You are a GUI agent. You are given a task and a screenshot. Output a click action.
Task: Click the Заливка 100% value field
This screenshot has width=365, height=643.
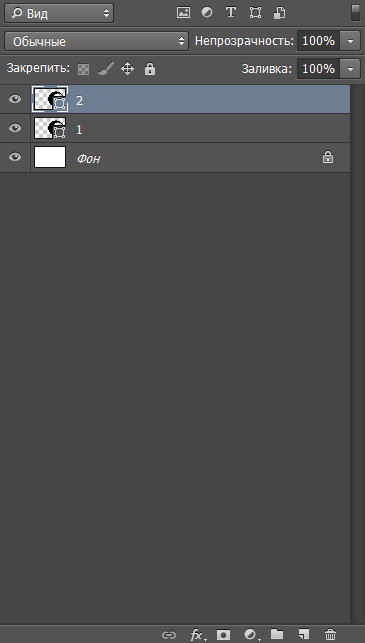point(318,69)
